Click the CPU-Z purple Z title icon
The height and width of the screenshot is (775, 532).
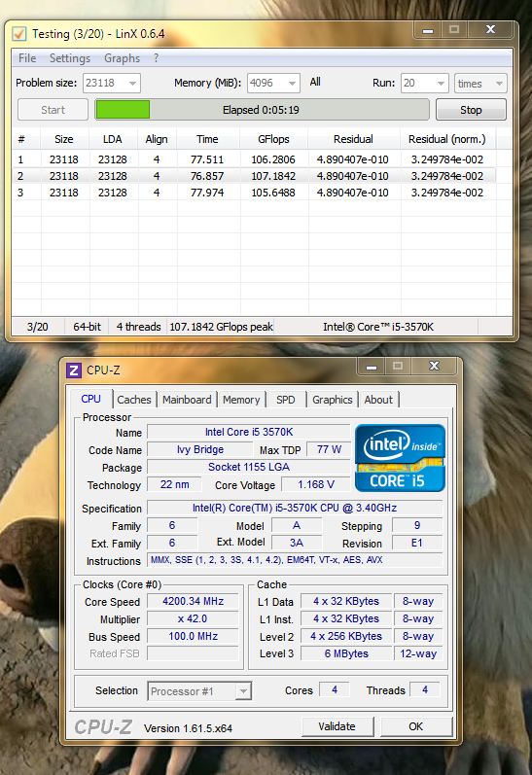click(74, 370)
